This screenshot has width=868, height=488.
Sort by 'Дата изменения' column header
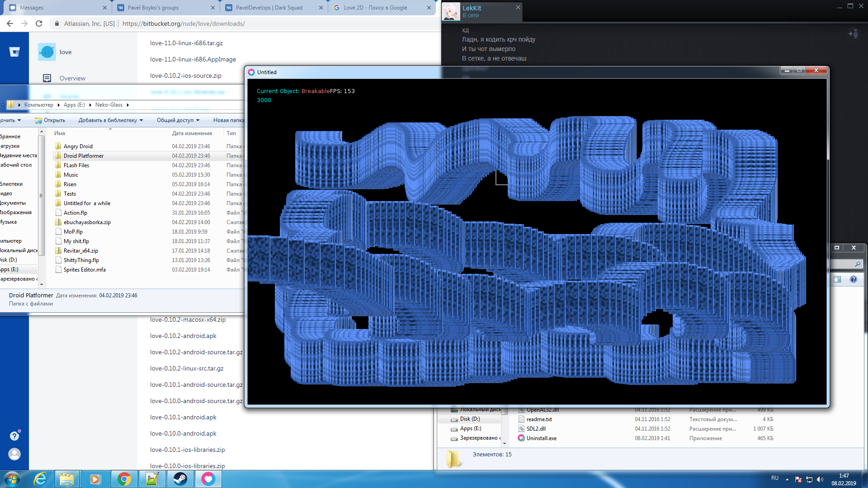[192, 133]
